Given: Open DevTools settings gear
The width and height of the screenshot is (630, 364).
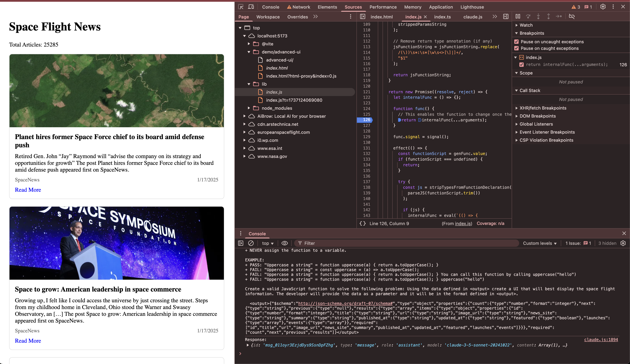Looking at the screenshot, I should pos(603,7).
